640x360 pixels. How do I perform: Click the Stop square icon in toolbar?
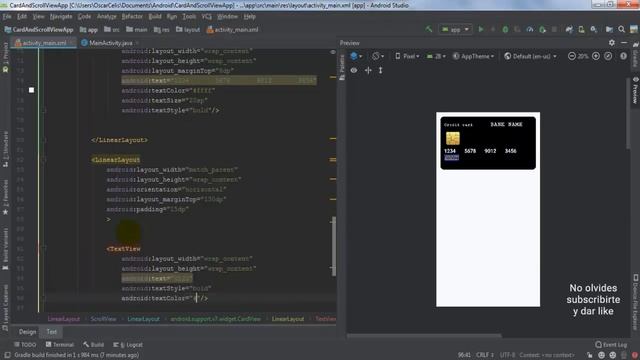[554, 29]
